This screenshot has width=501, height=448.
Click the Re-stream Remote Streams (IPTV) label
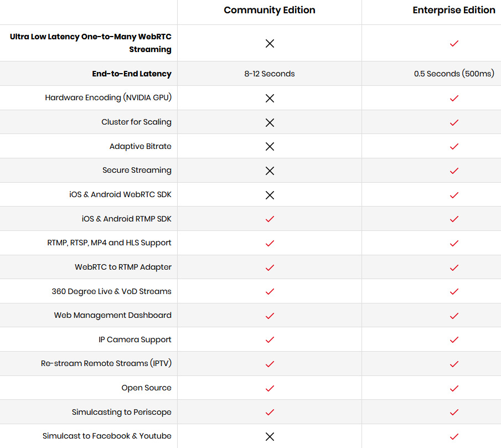click(106, 364)
